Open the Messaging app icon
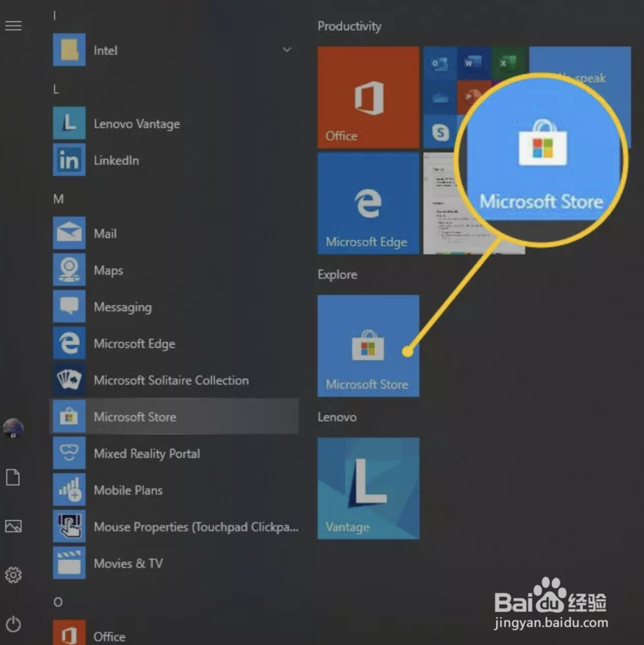The height and width of the screenshot is (645, 644). point(69,306)
